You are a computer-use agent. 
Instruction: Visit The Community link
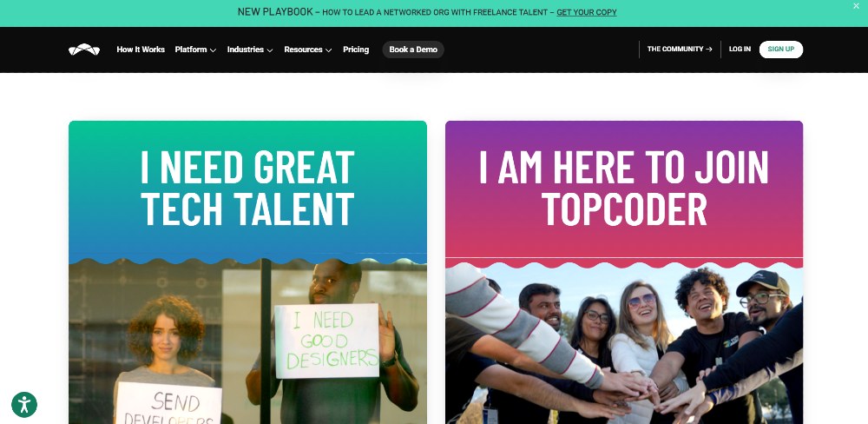coord(680,50)
